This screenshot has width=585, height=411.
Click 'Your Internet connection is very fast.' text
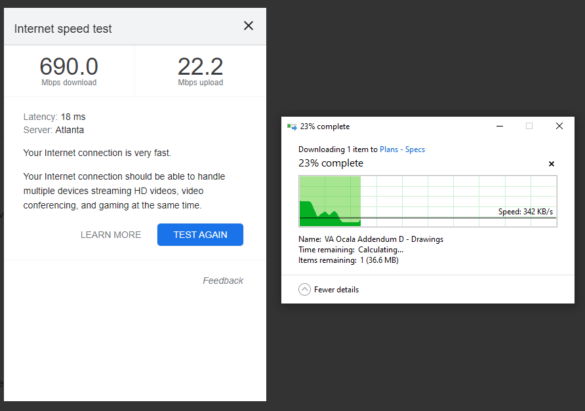(x=97, y=153)
